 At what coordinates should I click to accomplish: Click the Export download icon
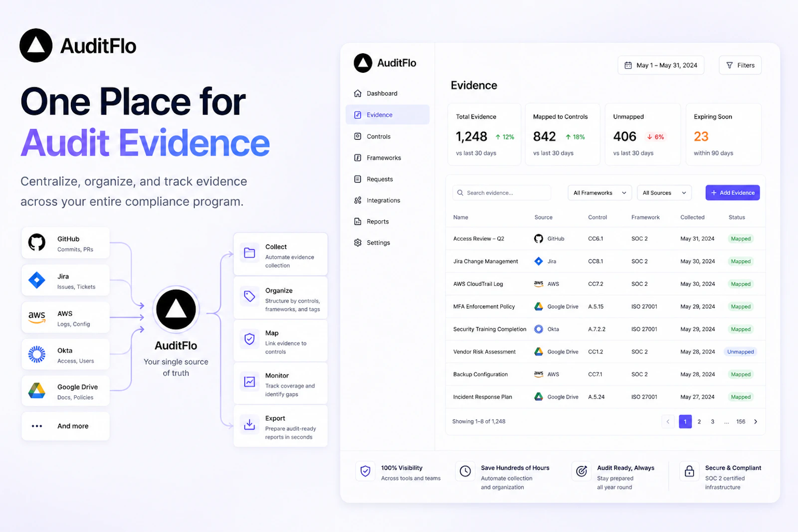(x=249, y=424)
